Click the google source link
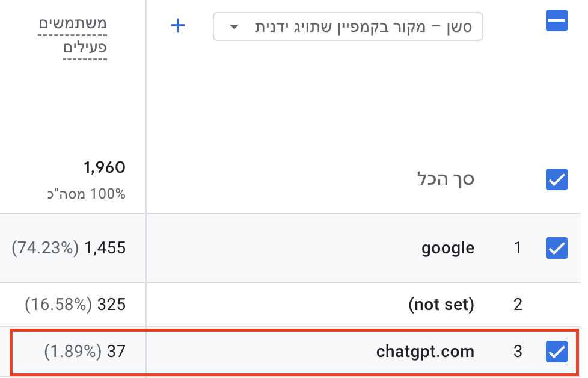 click(447, 248)
